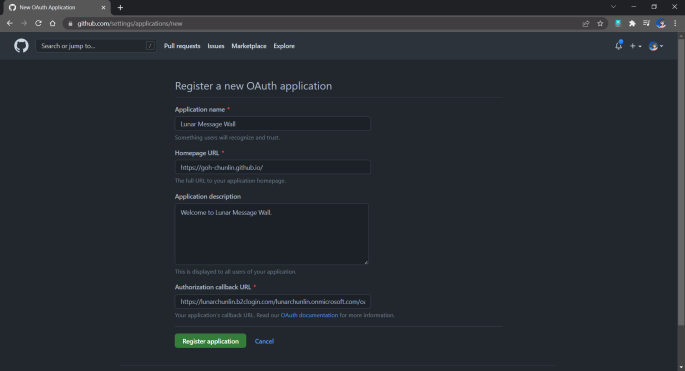
Task: Open GitHub notifications bell
Action: (619, 45)
